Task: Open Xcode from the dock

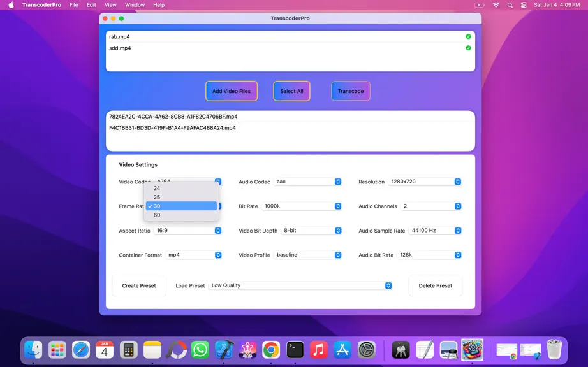Action: [x=224, y=350]
